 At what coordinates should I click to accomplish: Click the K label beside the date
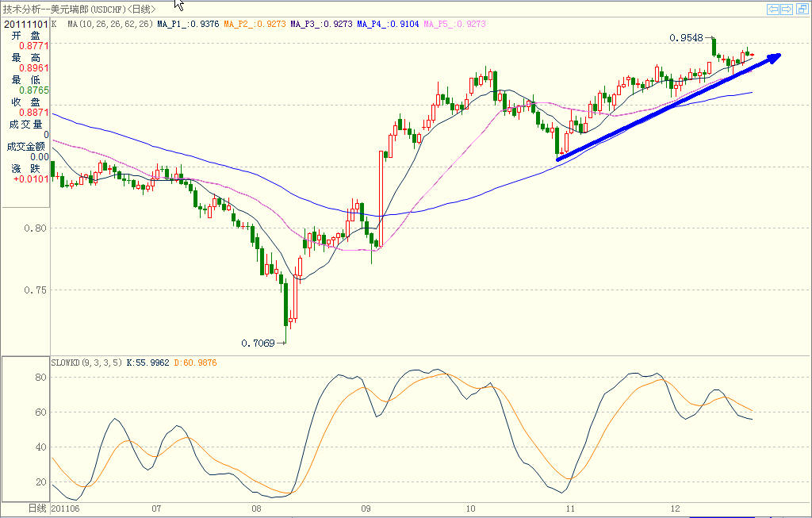[x=54, y=24]
